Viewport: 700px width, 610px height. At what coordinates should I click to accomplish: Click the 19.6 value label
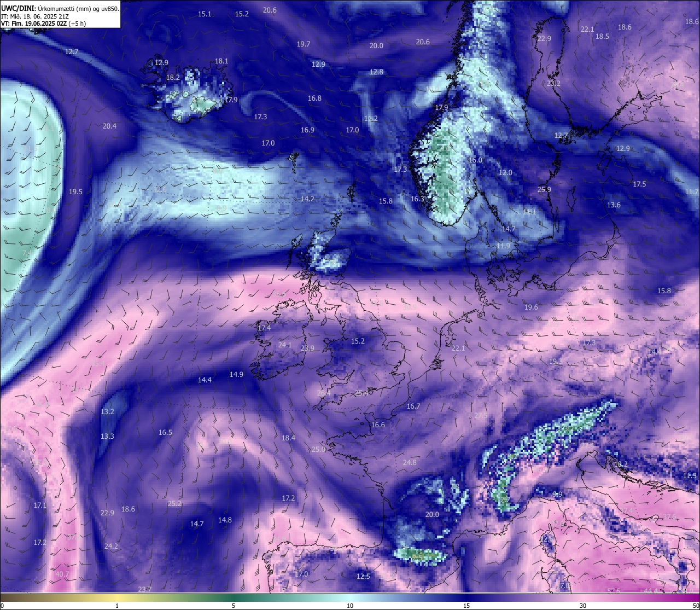pos(531,307)
